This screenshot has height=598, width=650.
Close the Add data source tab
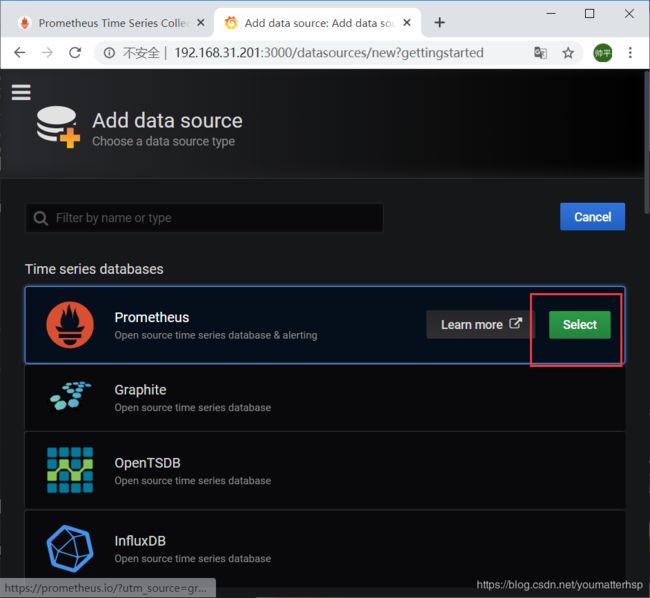pyautogui.click(x=407, y=22)
